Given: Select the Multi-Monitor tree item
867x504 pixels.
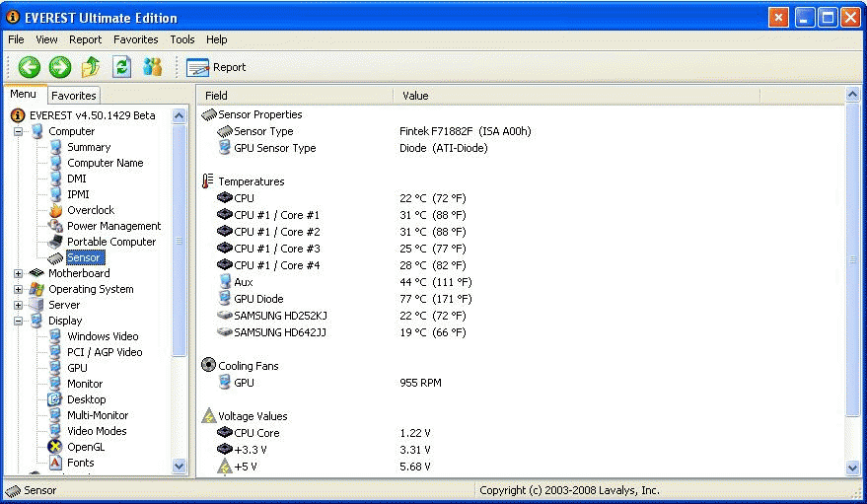Looking at the screenshot, I should (x=98, y=415).
